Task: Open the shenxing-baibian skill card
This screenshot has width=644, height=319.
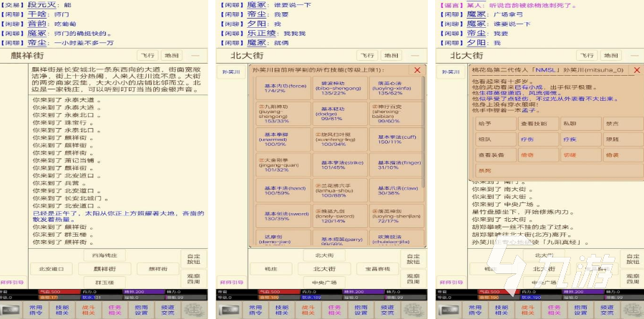Action: pyautogui.click(x=396, y=113)
